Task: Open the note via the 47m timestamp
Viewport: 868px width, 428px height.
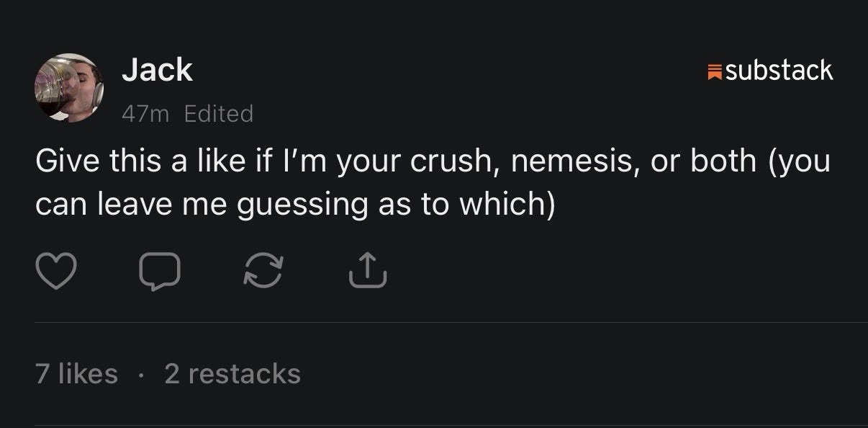Action: tap(144, 114)
